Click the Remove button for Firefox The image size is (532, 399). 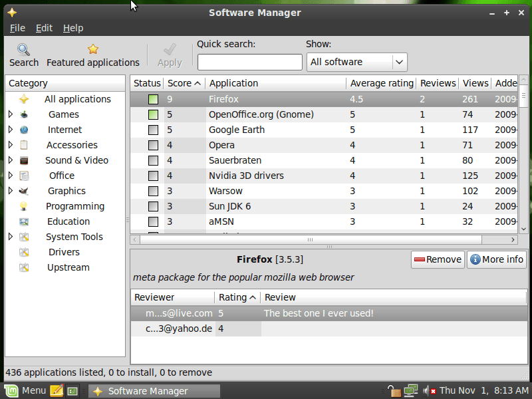tap(438, 259)
